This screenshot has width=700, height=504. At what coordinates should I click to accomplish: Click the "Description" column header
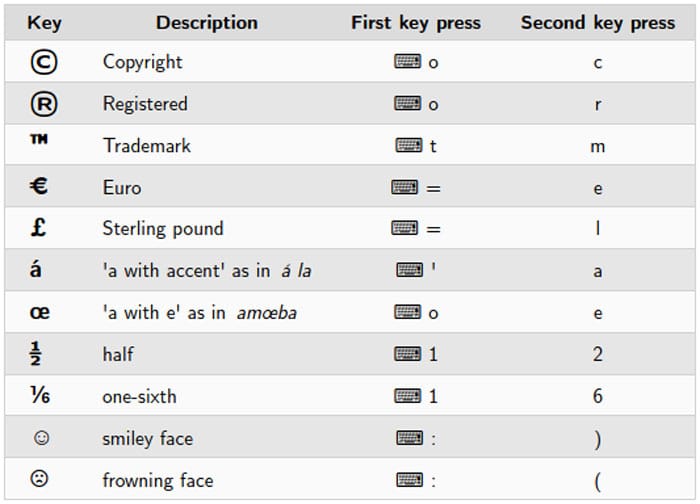(x=207, y=22)
